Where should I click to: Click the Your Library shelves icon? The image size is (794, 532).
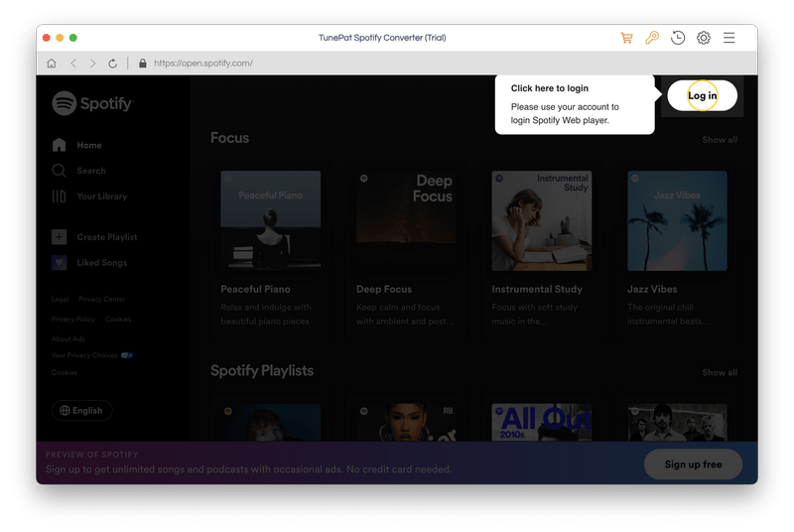coord(59,196)
